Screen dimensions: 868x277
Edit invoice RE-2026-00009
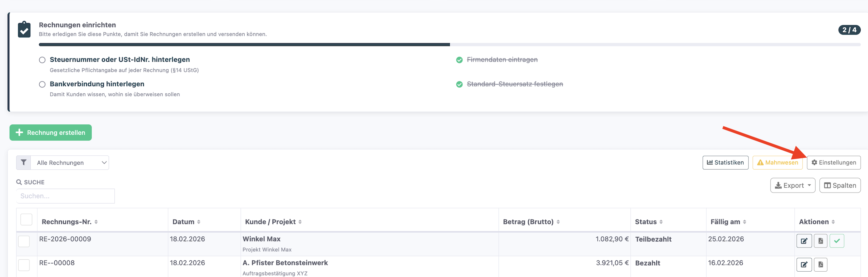pyautogui.click(x=804, y=241)
